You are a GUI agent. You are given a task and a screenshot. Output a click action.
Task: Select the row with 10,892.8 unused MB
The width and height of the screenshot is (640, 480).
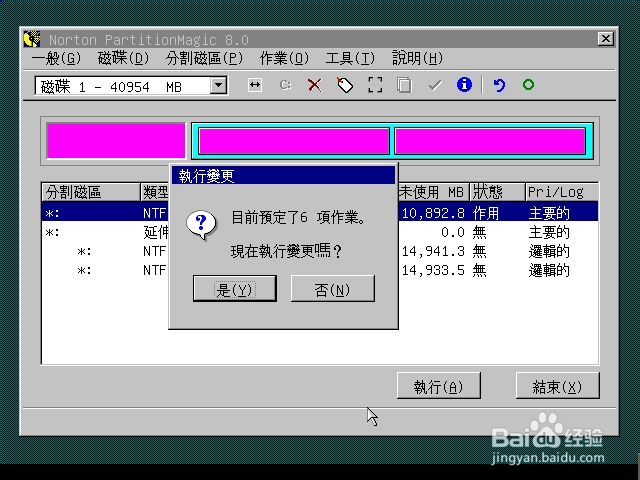point(320,213)
